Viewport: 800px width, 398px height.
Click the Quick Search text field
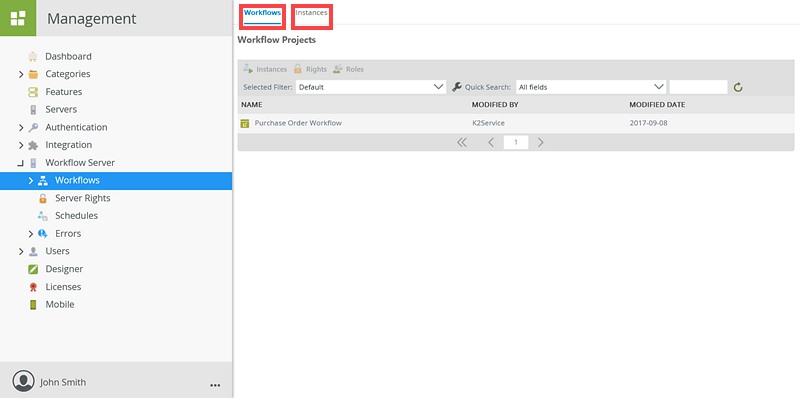click(698, 87)
